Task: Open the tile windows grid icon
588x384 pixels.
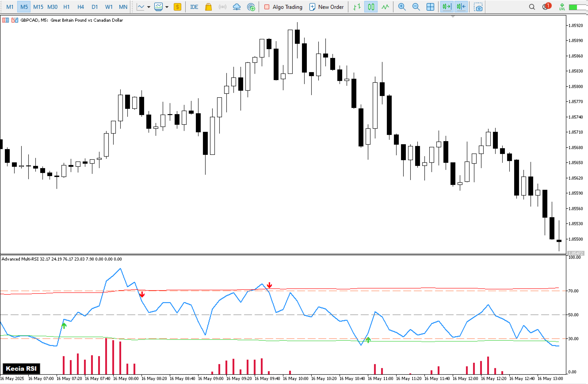Action: click(x=430, y=7)
